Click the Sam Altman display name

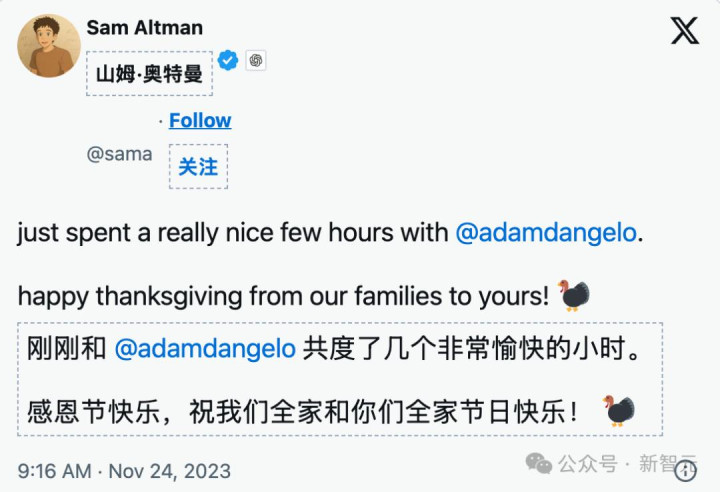[x=144, y=27]
